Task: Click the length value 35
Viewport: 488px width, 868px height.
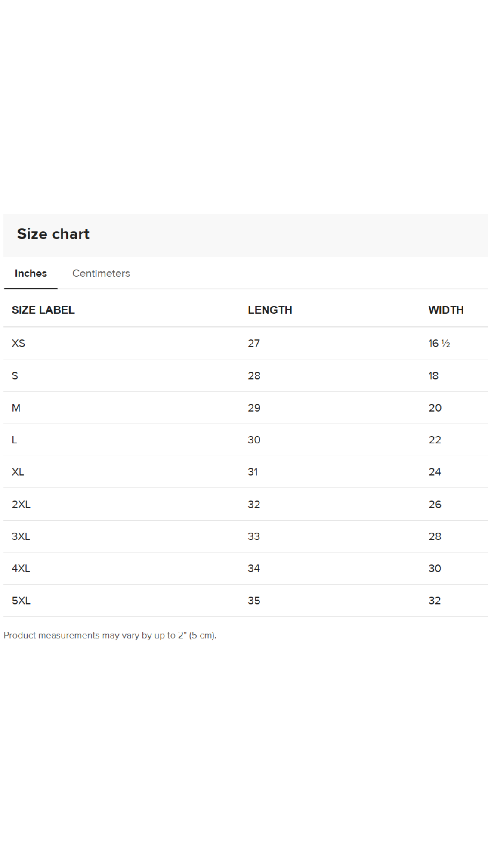Action: point(254,601)
